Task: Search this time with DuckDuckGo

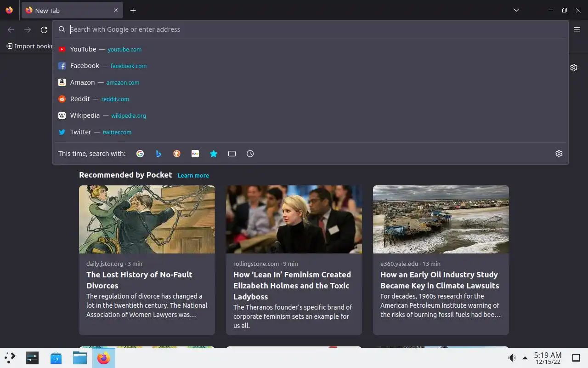Action: tap(177, 154)
